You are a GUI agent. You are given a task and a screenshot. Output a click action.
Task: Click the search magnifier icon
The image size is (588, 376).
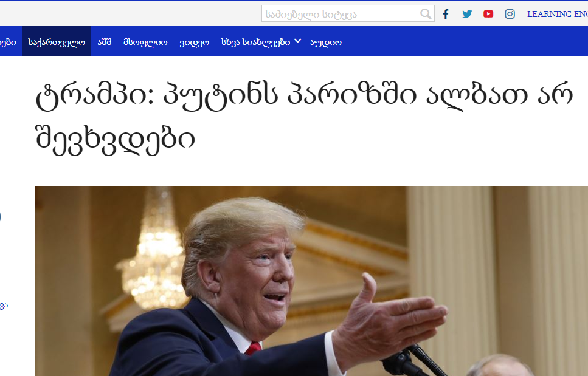[x=426, y=14]
